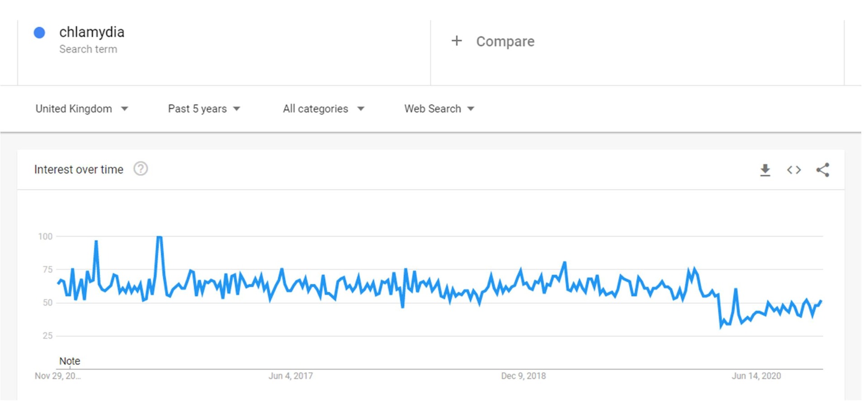Click the tallest peak at 100 on chart
Image resolution: width=868 pixels, height=401 pixels.
click(x=159, y=237)
